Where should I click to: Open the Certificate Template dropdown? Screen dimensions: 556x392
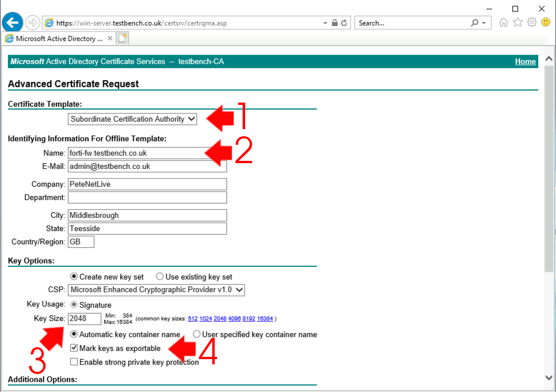pyautogui.click(x=132, y=119)
